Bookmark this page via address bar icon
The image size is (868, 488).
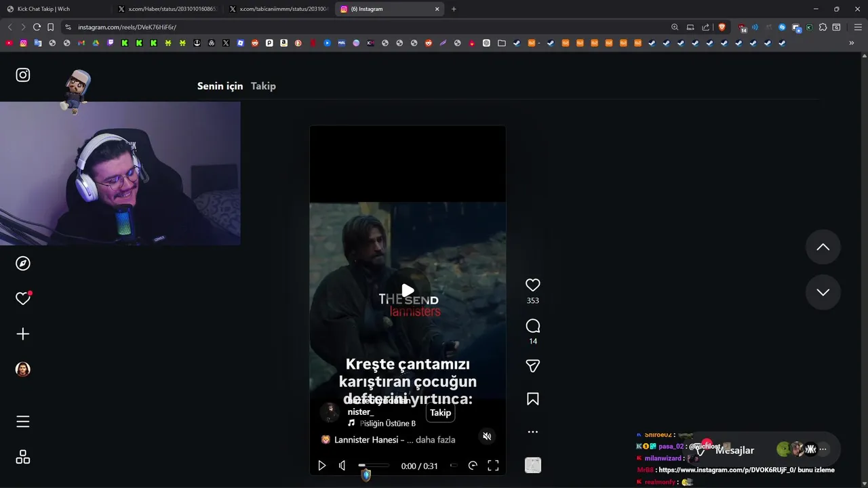pos(50,27)
